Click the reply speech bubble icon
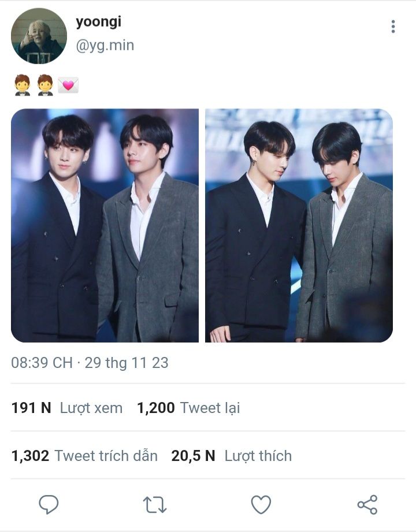416x532 pixels. click(x=49, y=504)
